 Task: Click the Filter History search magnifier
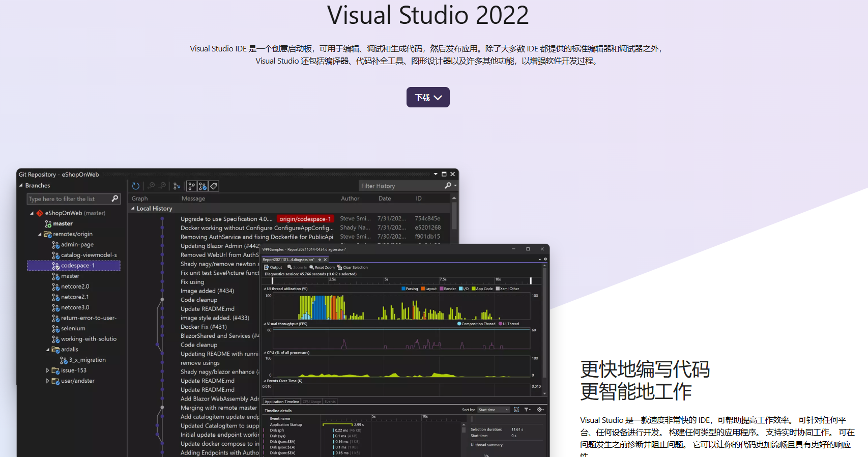tap(448, 186)
